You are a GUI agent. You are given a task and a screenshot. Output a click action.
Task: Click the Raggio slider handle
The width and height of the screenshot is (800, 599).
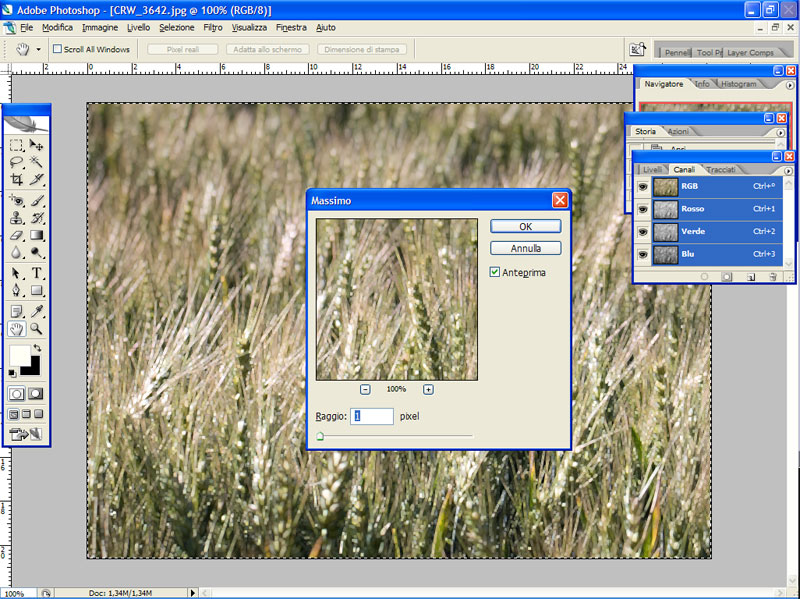pyautogui.click(x=320, y=436)
